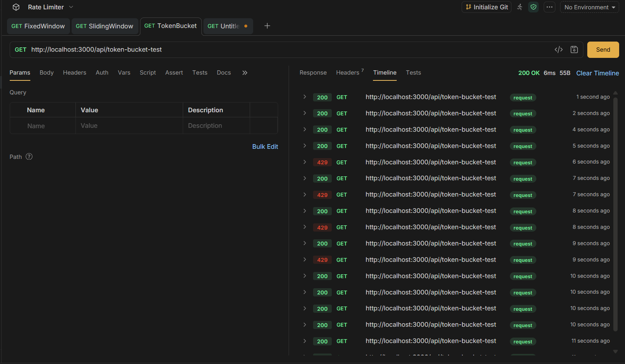
Task: Add a new request tab with plus icon
Action: click(267, 26)
